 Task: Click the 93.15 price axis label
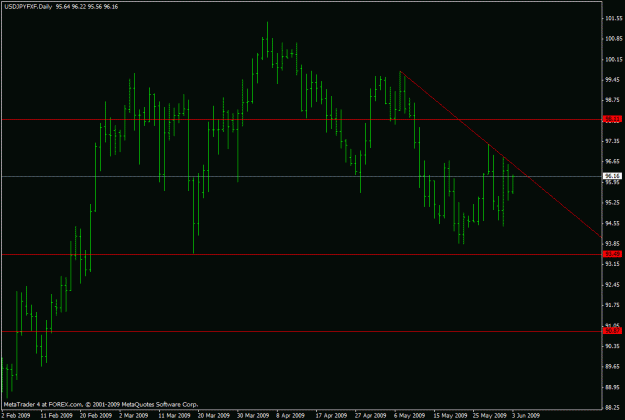(614, 264)
